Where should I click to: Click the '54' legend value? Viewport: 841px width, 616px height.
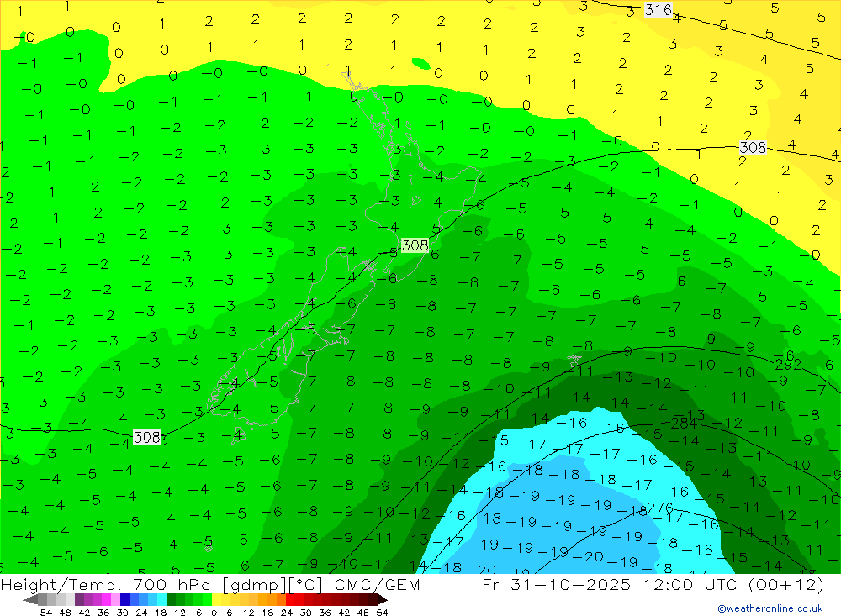[x=382, y=613]
